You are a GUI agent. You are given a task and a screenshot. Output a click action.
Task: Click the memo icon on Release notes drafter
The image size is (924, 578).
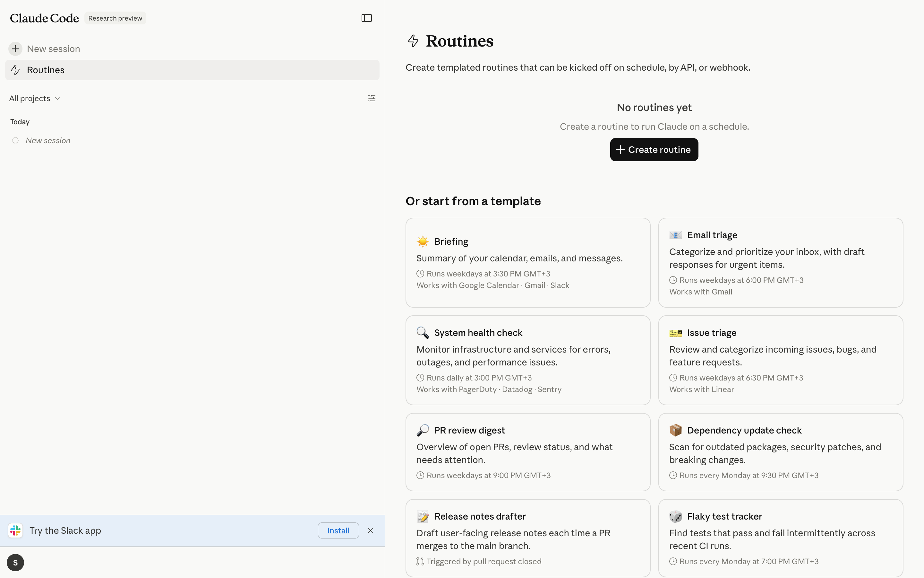tap(423, 516)
